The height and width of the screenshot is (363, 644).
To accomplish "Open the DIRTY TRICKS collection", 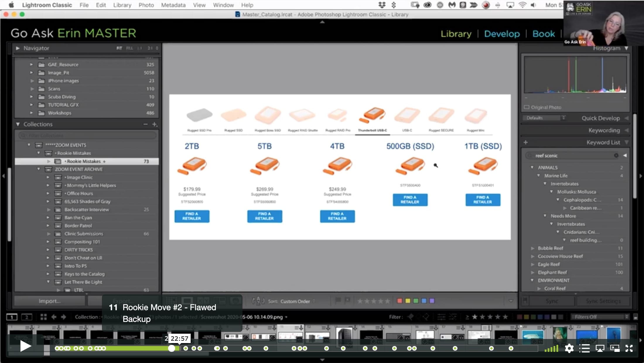I will pos(78,250).
